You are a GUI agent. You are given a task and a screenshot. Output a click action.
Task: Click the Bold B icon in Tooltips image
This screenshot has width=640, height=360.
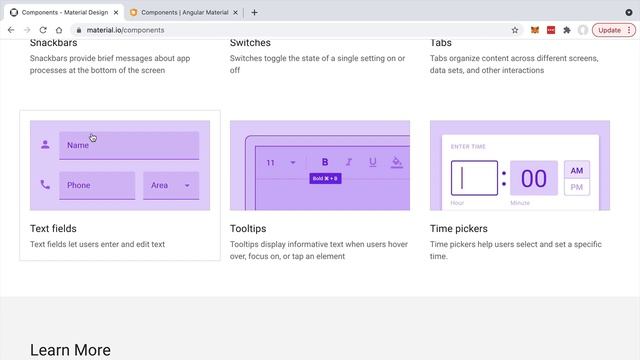click(325, 162)
